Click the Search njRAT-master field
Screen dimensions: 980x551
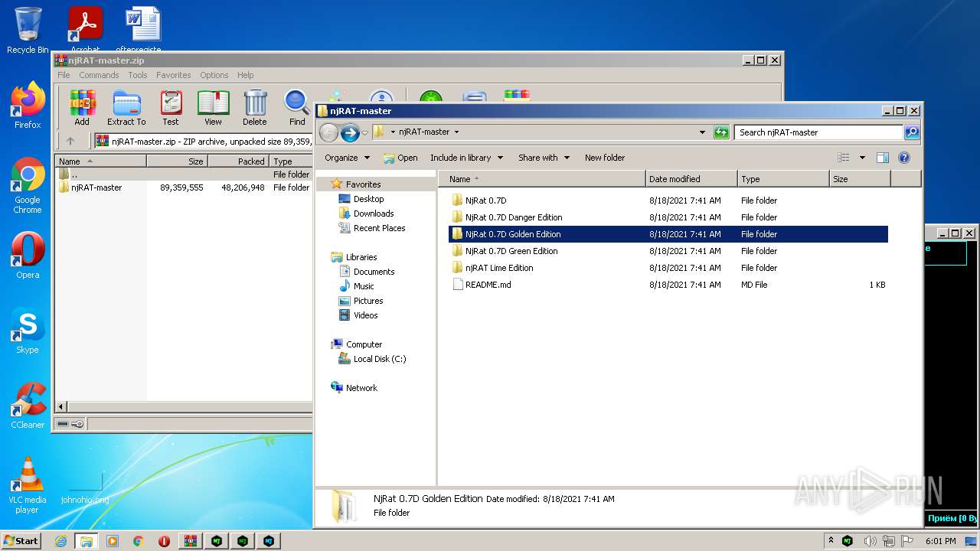[818, 132]
